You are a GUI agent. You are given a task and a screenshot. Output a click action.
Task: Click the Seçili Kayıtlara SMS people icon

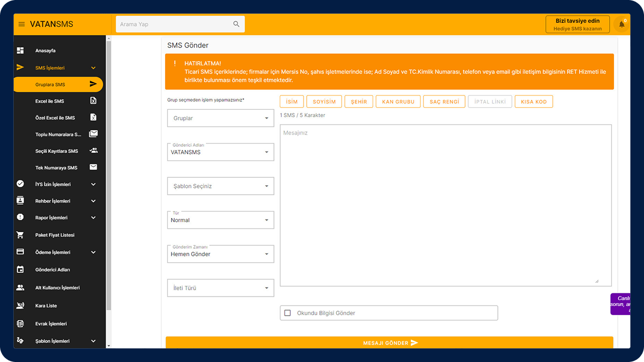(93, 151)
